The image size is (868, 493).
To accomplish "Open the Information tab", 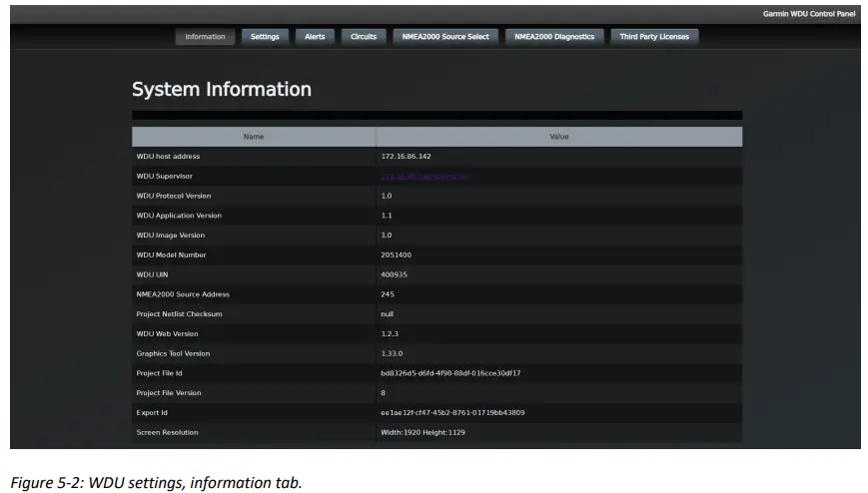I will 205,37.
